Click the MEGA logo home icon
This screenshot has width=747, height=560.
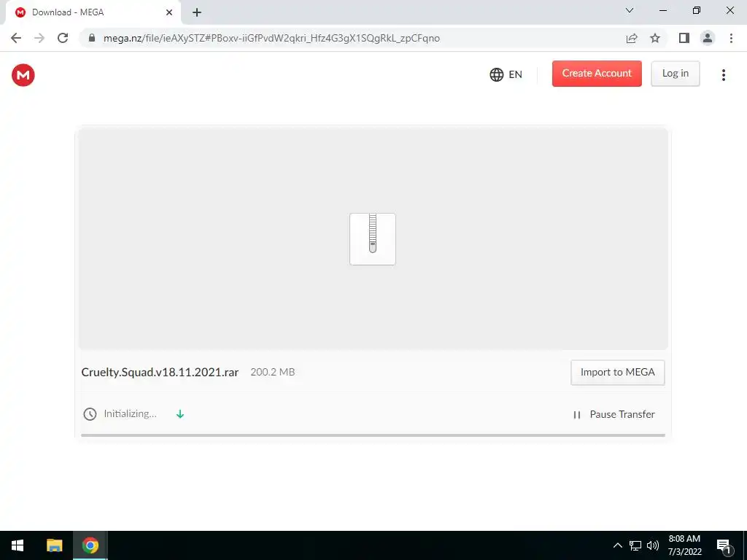click(x=23, y=75)
